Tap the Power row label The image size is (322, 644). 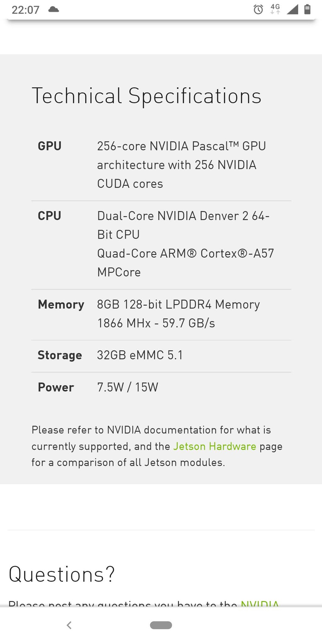click(x=56, y=387)
